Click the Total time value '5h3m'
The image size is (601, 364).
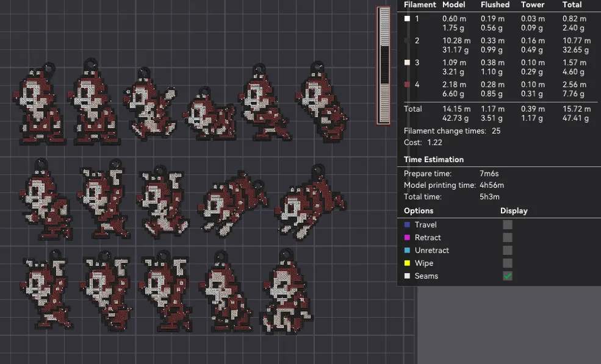point(489,196)
